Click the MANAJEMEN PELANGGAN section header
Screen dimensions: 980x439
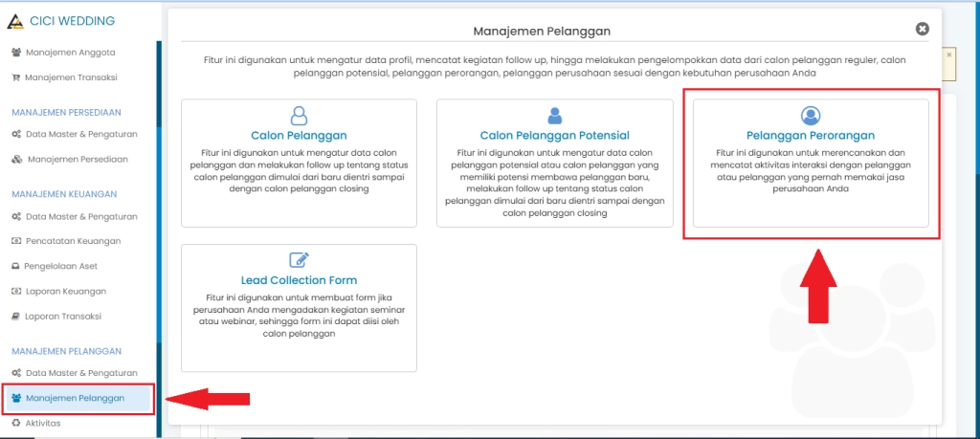point(66,351)
